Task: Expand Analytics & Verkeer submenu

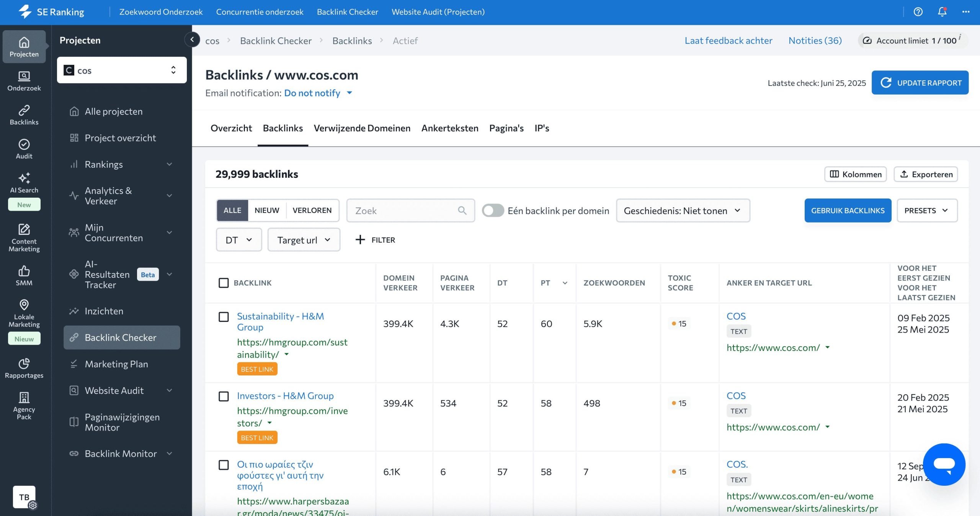Action: pos(169,196)
